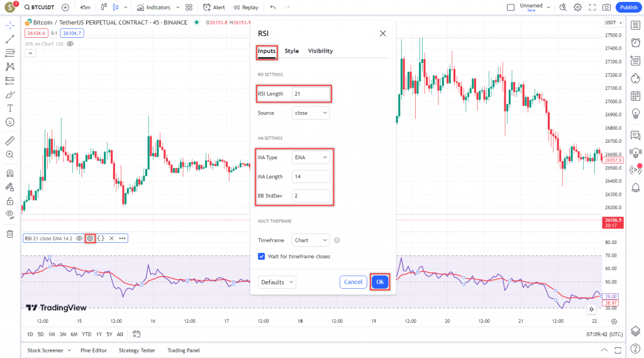This screenshot has width=644, height=358.
Task: Open RSI more options ellipsis
Action: click(123, 238)
